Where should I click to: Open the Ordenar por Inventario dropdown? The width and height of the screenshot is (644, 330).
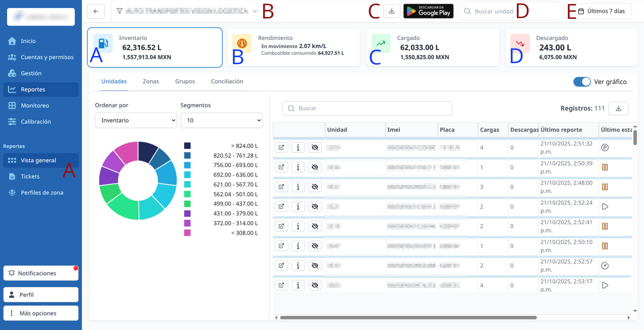[x=136, y=120]
